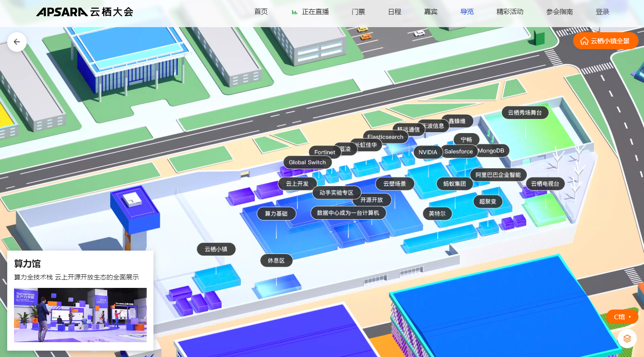Click 登录 login link
Image resolution: width=644 pixels, height=357 pixels.
[602, 12]
